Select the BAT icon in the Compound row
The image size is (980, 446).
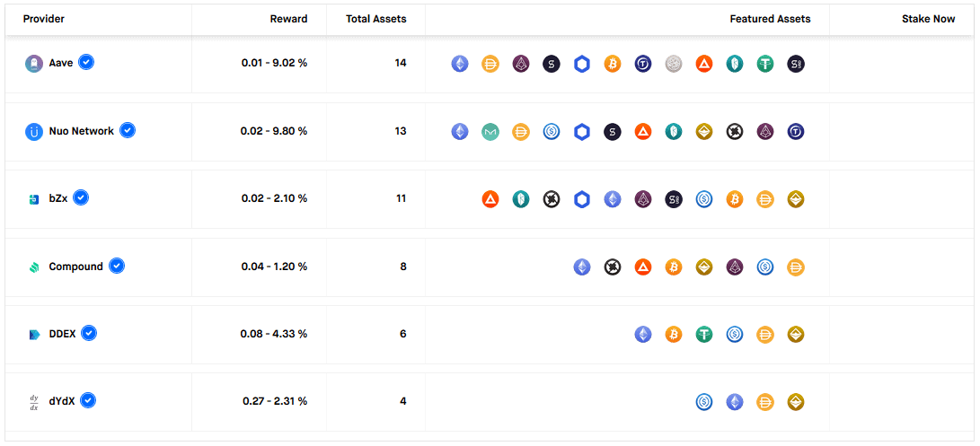pos(643,267)
